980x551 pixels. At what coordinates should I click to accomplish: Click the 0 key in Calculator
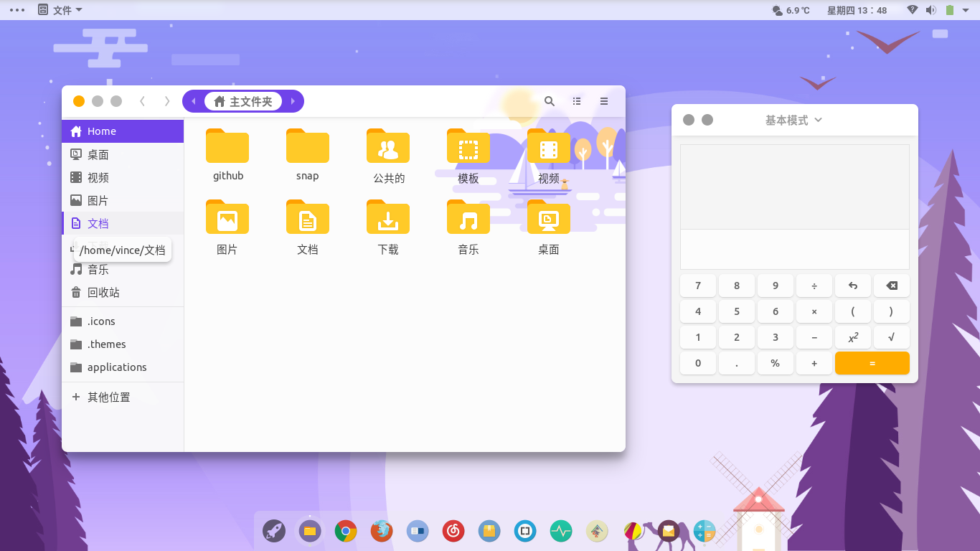pos(698,363)
